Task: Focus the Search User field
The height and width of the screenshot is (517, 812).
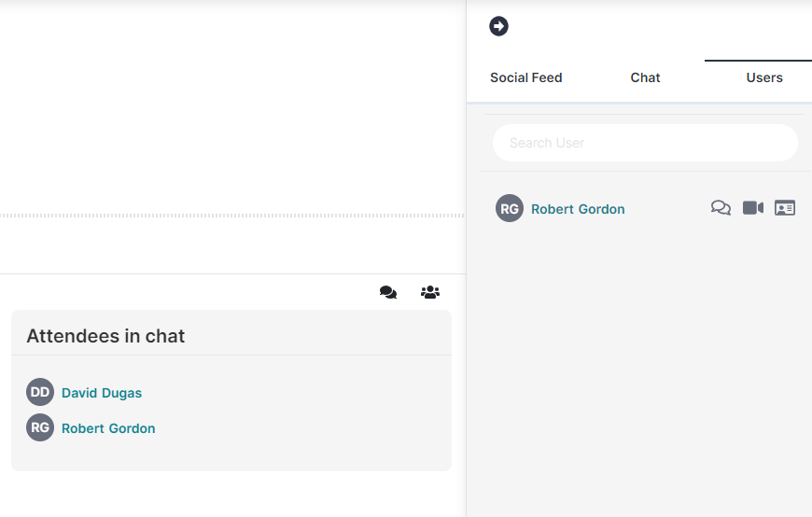Action: [645, 143]
